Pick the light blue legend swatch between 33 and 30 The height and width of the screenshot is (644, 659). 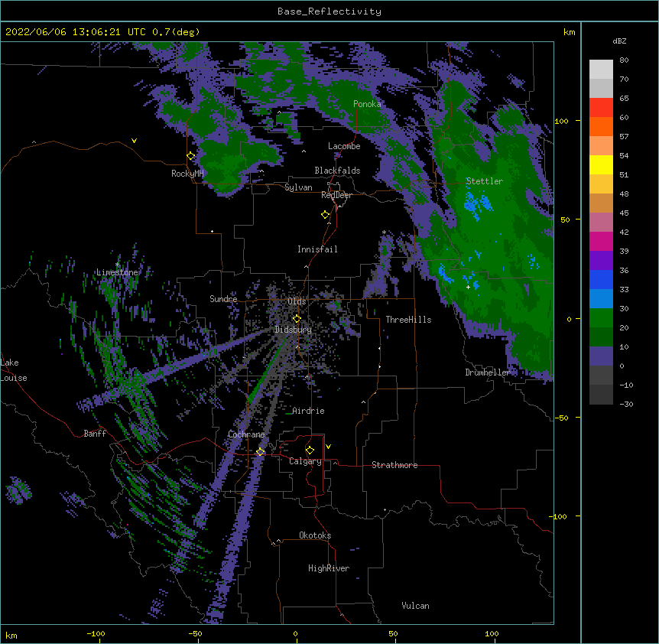[601, 299]
